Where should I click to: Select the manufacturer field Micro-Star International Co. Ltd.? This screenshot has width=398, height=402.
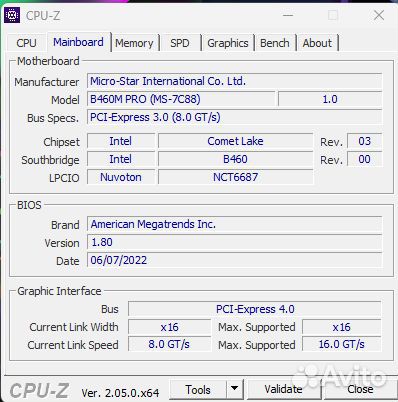pyautogui.click(x=234, y=81)
